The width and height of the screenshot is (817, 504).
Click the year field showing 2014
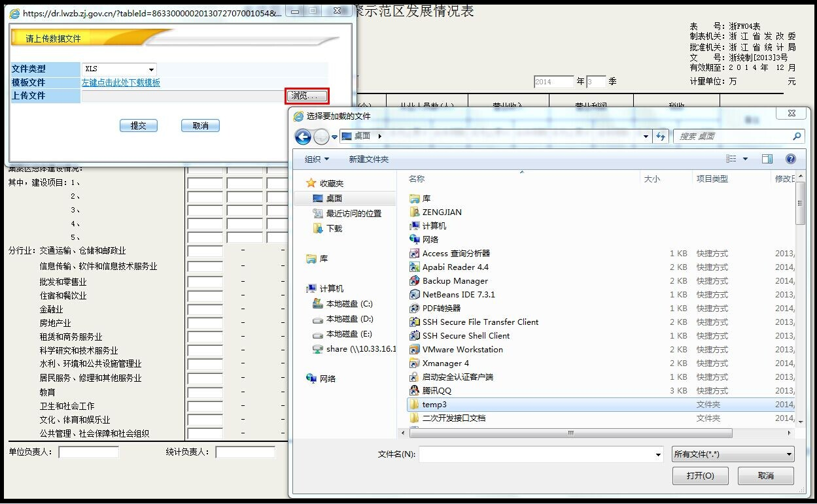tap(553, 82)
